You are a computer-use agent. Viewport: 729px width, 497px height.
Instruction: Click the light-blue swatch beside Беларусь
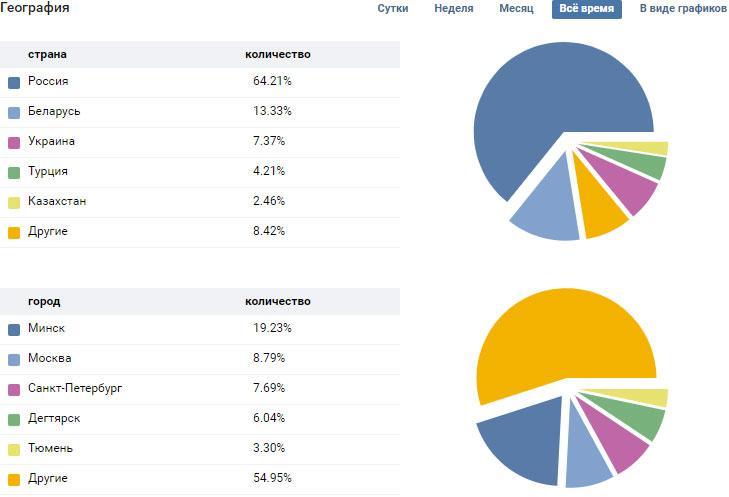click(x=14, y=112)
